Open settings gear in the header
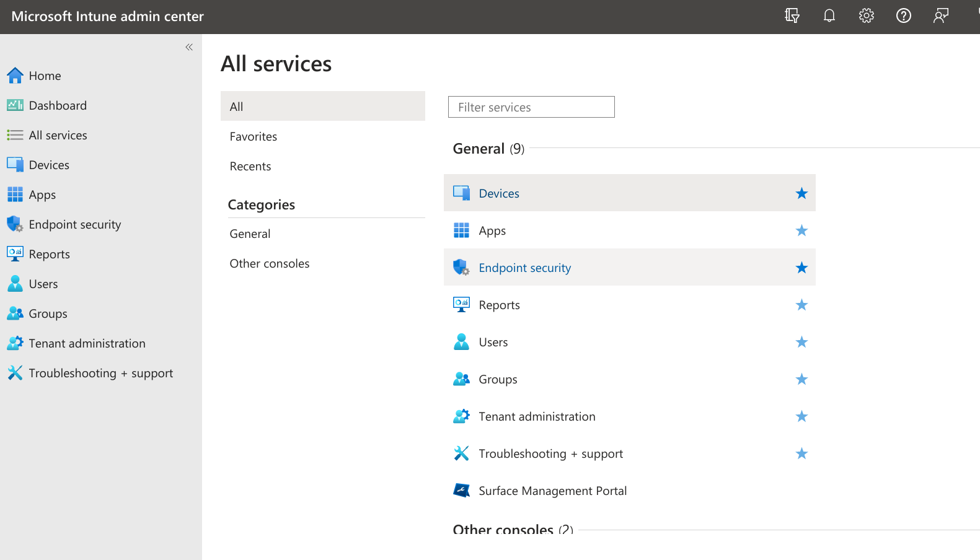Image resolution: width=980 pixels, height=560 pixels. tap(867, 15)
